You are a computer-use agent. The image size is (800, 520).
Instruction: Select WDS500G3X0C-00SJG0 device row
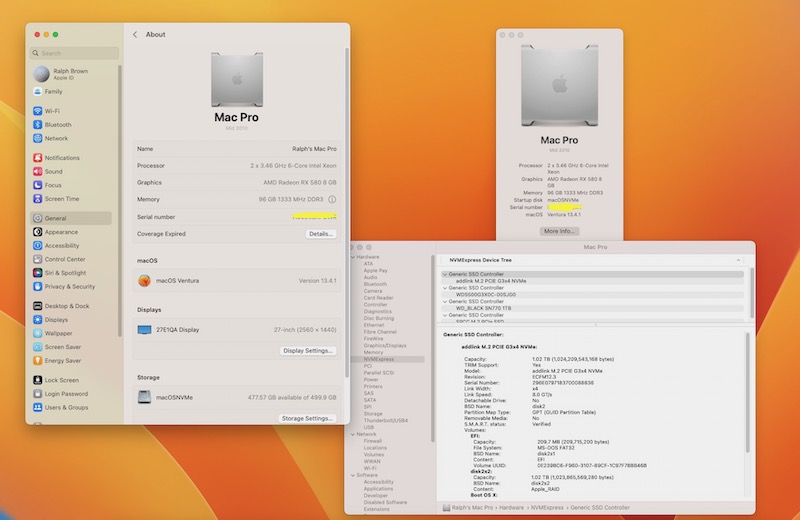(x=592, y=295)
